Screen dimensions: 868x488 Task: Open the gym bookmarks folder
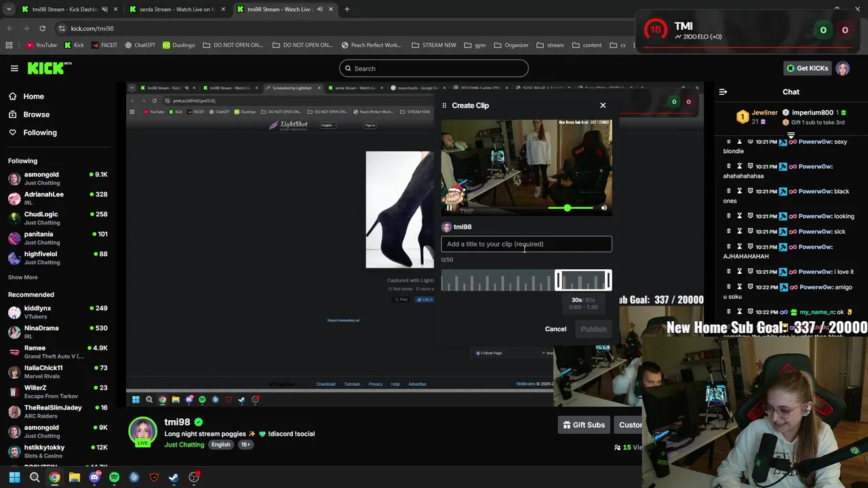pyautogui.click(x=475, y=45)
